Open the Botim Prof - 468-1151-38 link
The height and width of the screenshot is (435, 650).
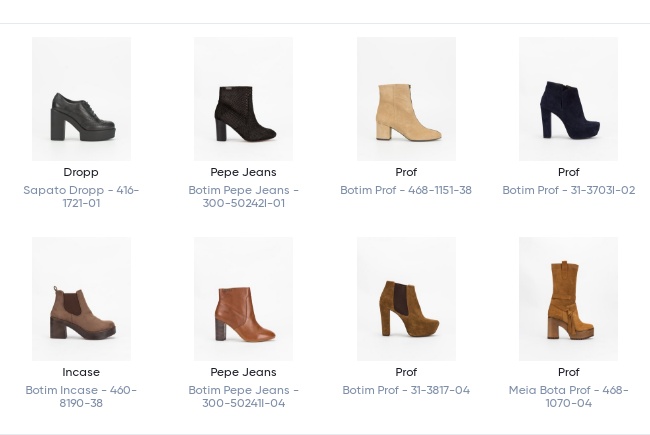click(406, 190)
